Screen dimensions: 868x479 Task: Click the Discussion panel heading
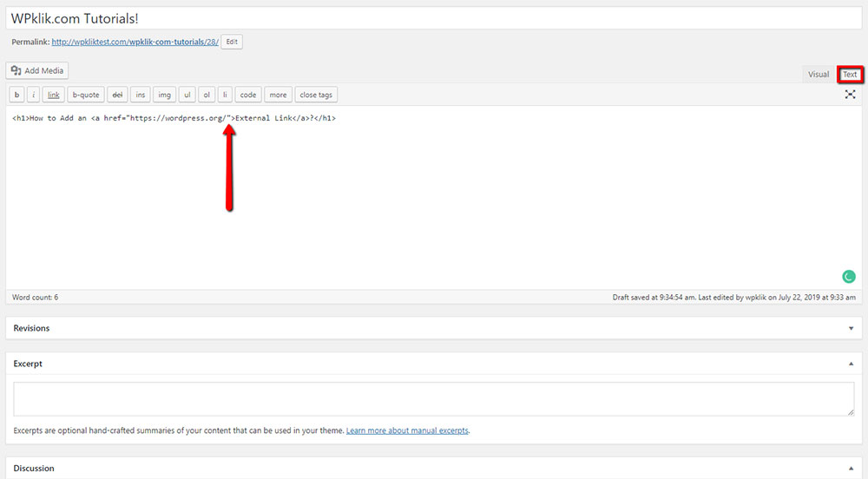coord(34,468)
